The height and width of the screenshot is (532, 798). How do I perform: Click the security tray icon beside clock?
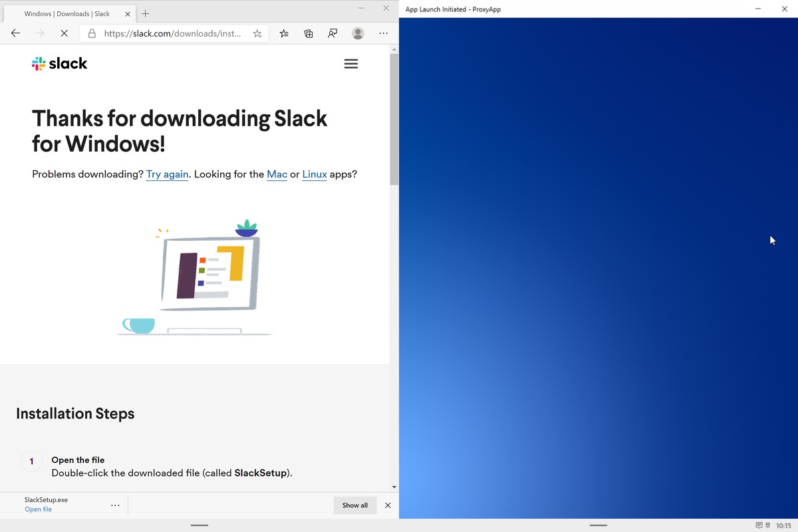(x=768, y=525)
